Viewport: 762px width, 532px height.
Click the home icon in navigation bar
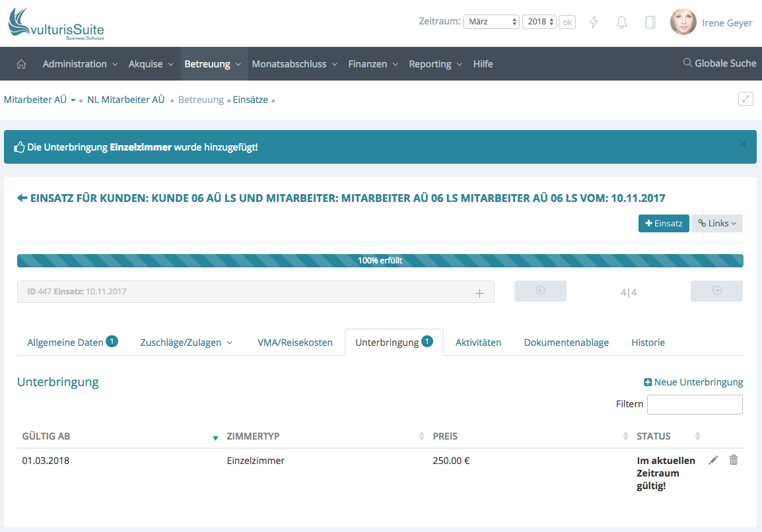[x=21, y=64]
